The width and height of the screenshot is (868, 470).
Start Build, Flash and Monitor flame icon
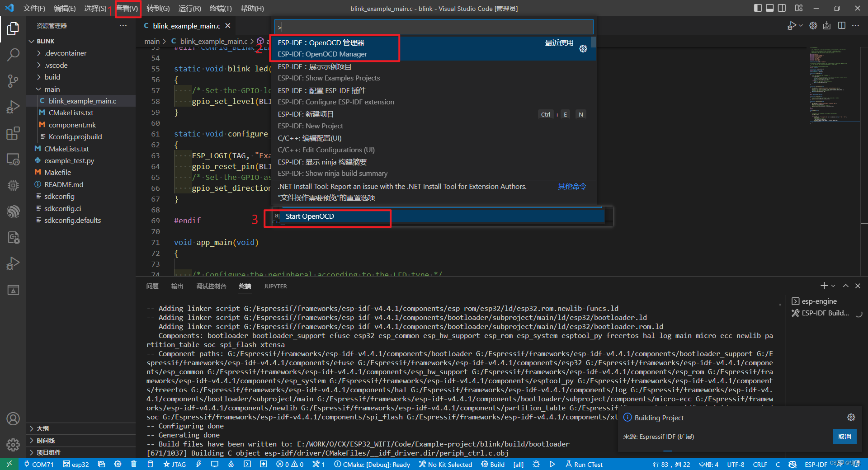[231, 464]
